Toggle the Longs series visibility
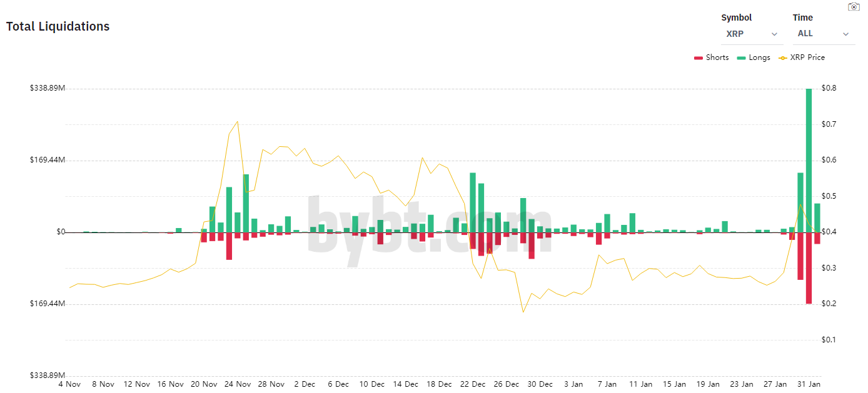The width and height of the screenshot is (868, 393). (x=754, y=57)
